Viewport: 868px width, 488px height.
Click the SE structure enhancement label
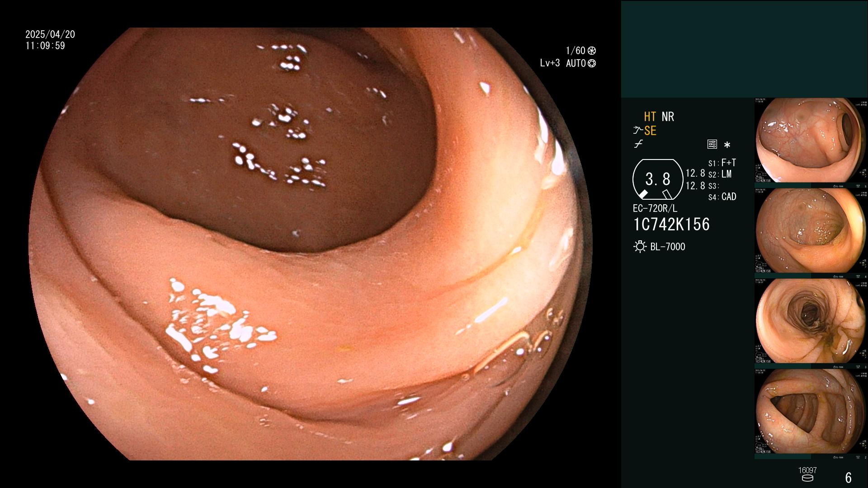click(x=650, y=131)
